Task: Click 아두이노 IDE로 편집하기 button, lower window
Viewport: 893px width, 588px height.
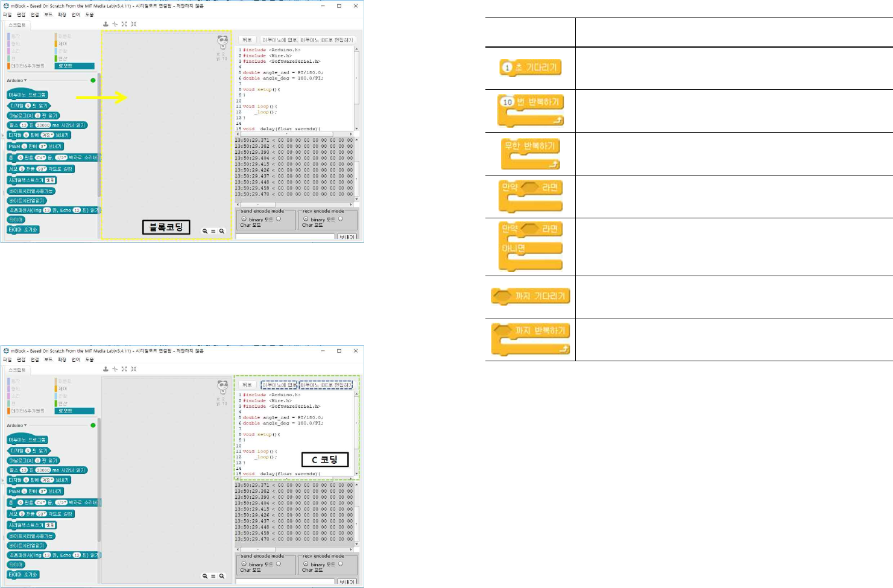Action: pyautogui.click(x=326, y=385)
